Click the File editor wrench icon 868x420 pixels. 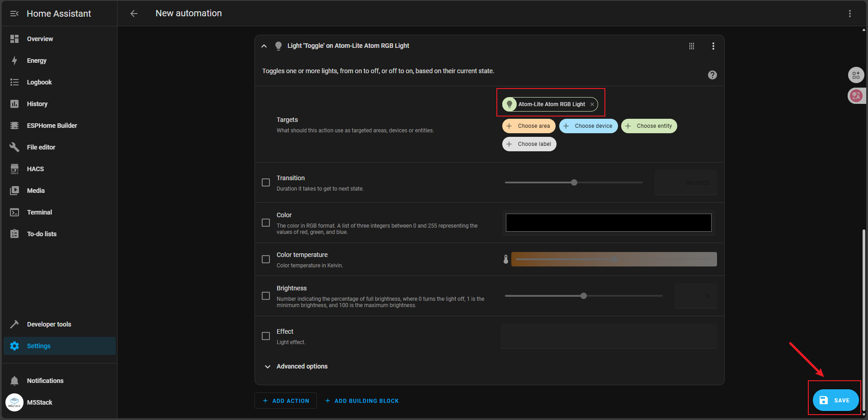(14, 147)
